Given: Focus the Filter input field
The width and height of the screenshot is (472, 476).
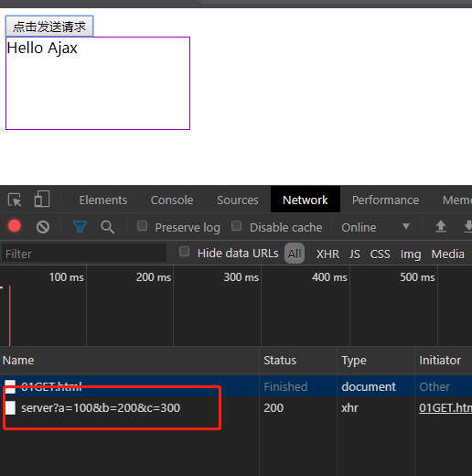Looking at the screenshot, I should pyautogui.click(x=84, y=254).
